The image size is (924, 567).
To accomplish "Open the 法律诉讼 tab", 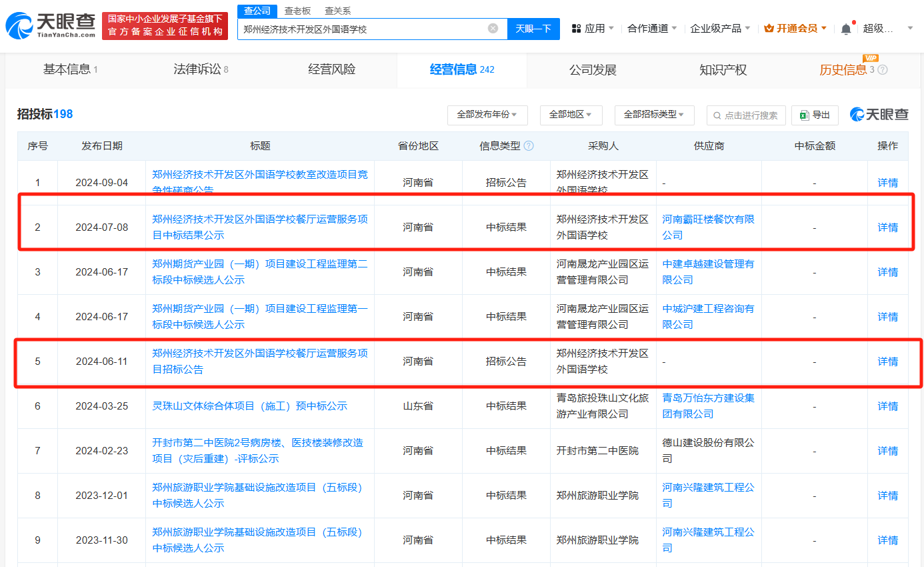I will 201,69.
